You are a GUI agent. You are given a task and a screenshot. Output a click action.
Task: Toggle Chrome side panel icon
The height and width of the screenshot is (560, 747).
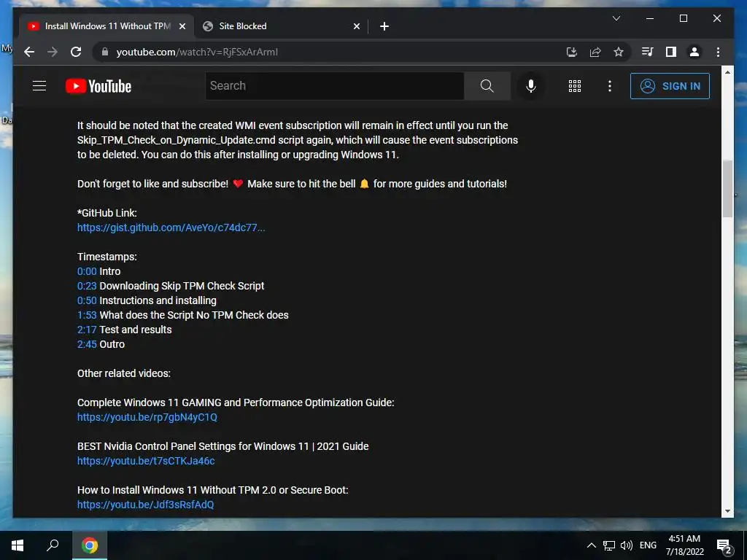point(671,52)
